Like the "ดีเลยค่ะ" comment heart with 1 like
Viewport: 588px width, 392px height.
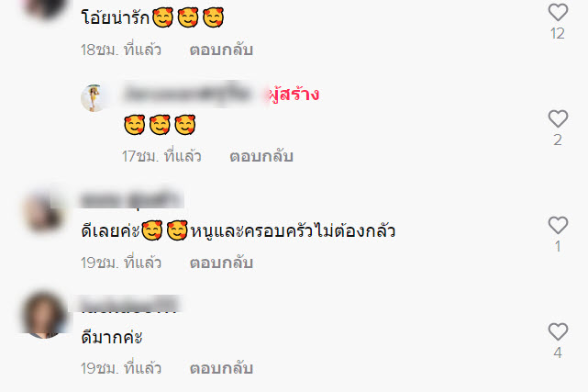(558, 225)
